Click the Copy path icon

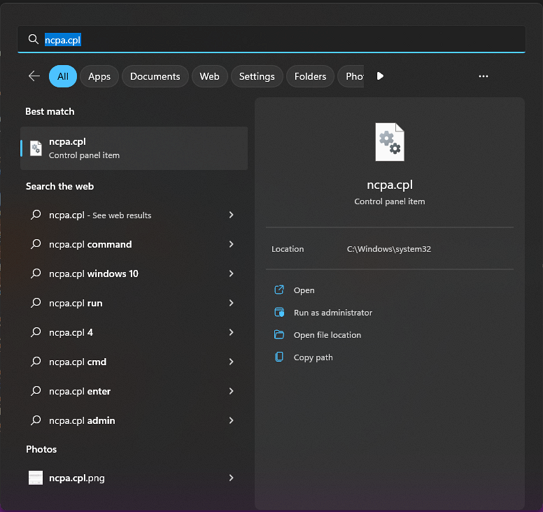pos(279,357)
